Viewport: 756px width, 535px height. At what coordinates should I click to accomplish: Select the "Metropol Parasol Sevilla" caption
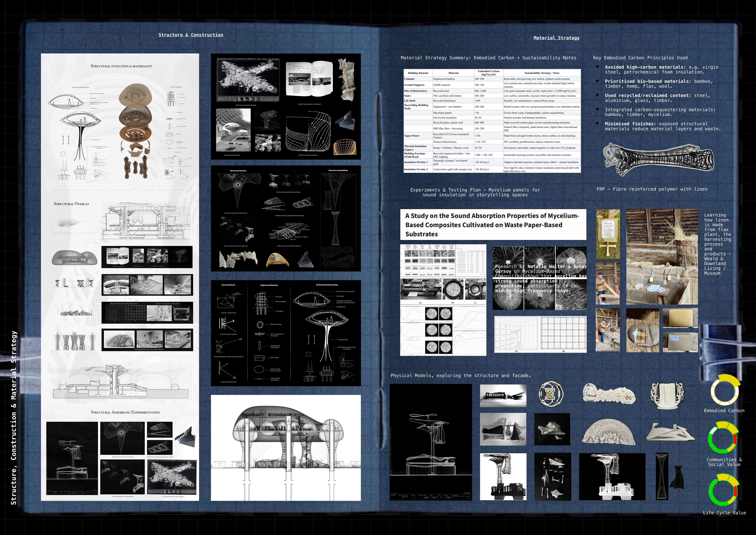232,155
